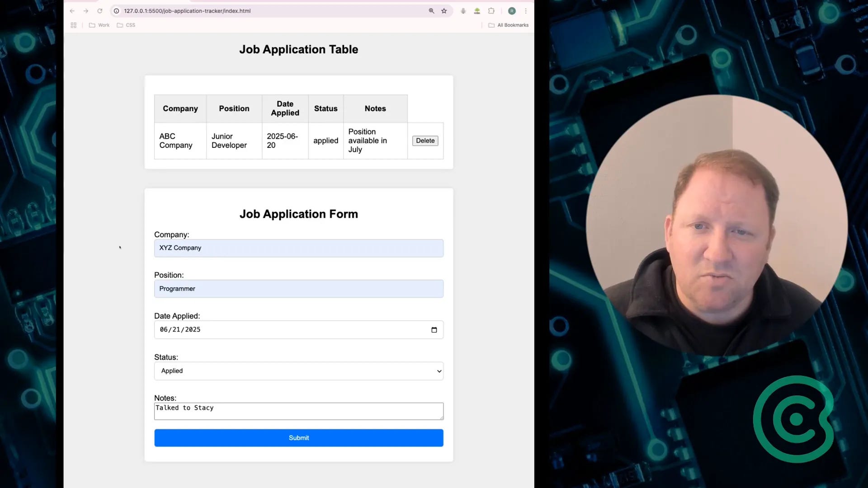View site information icon in address bar
This screenshot has height=488, width=868.
coord(116,11)
